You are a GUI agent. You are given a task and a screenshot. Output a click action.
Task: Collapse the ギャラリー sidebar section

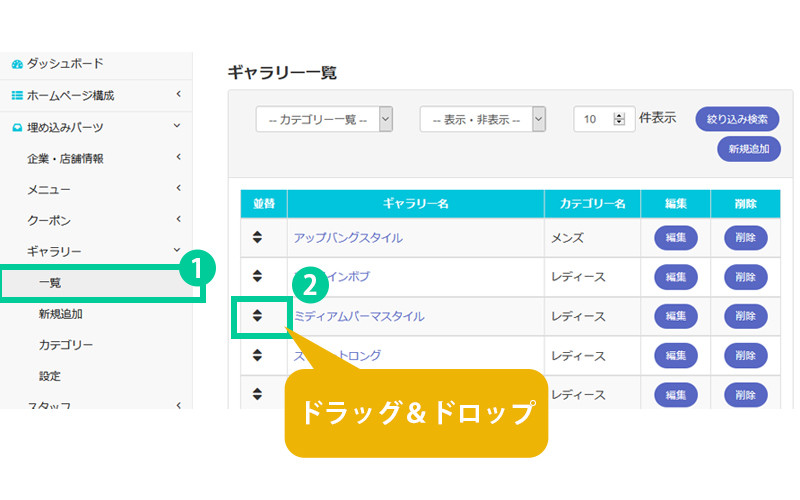177,250
